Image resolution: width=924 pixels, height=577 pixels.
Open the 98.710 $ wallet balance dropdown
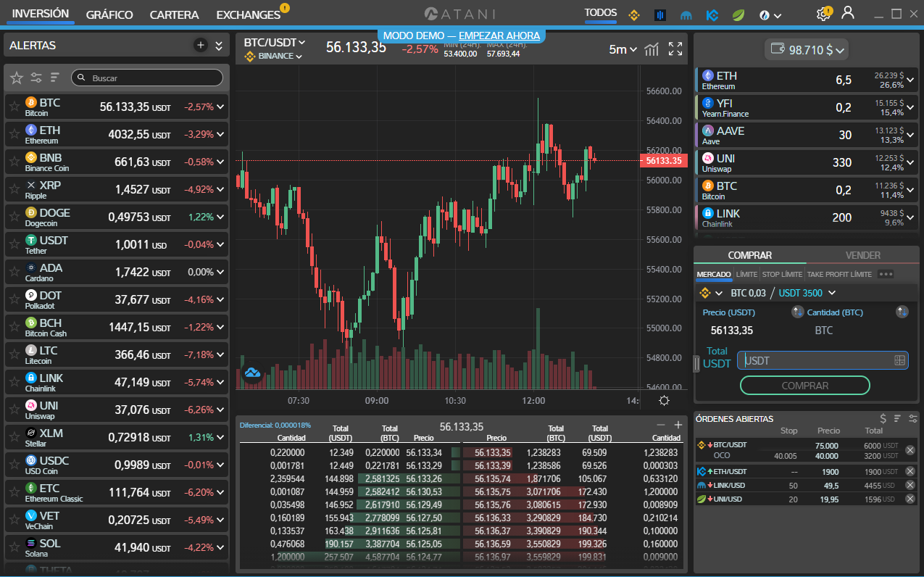(807, 49)
